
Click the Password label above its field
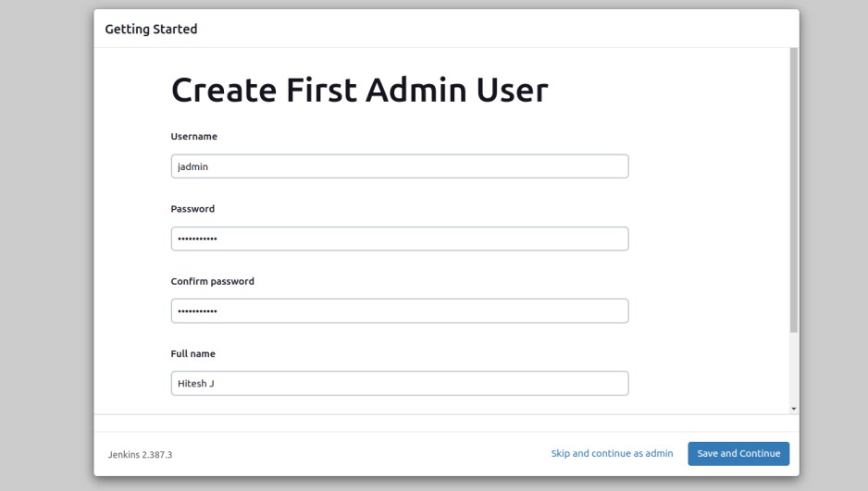pos(192,209)
